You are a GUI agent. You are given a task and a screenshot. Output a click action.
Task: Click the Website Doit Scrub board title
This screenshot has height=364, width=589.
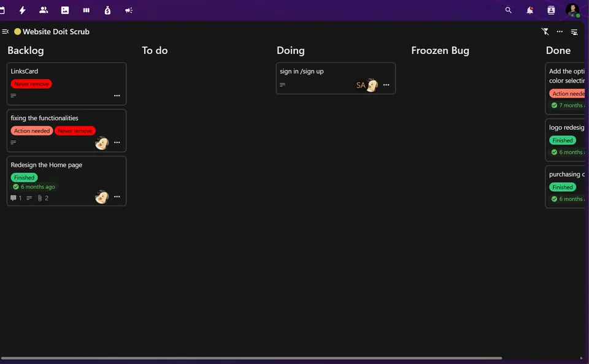56,31
